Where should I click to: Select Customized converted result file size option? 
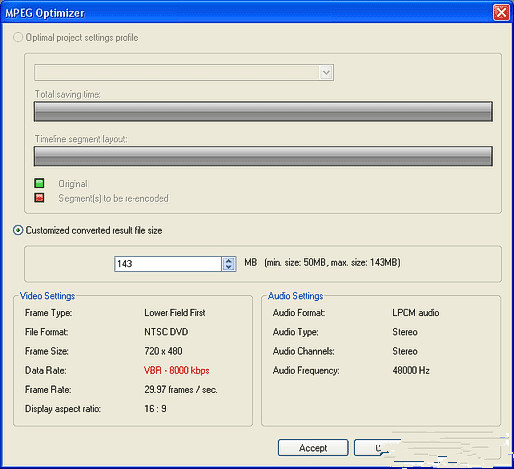(x=18, y=230)
